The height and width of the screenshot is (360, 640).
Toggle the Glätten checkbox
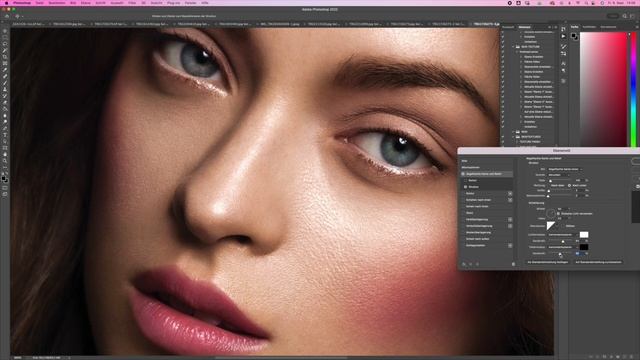563,226
